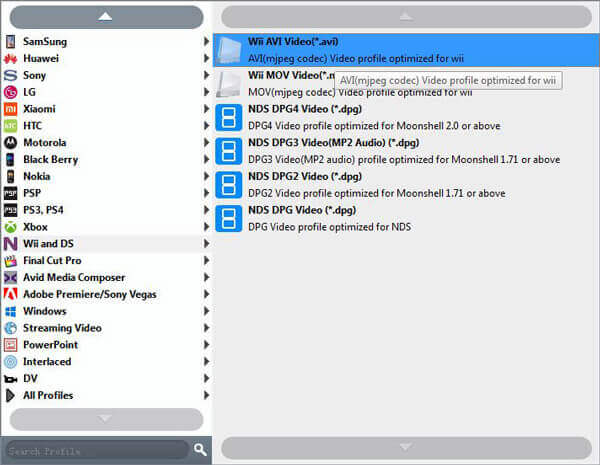Viewport: 600px width, 465px height.
Task: Click the profile list scroll-up button
Action: click(x=406, y=16)
